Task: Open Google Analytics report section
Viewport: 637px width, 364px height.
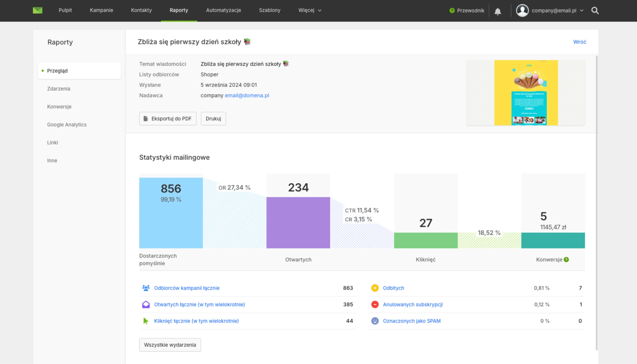Action: click(67, 124)
